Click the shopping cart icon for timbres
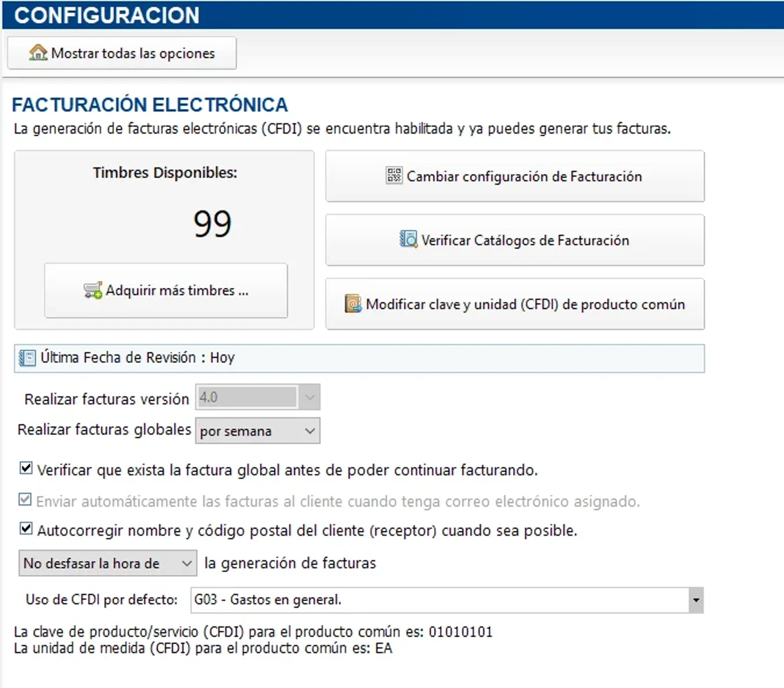 pyautogui.click(x=93, y=290)
